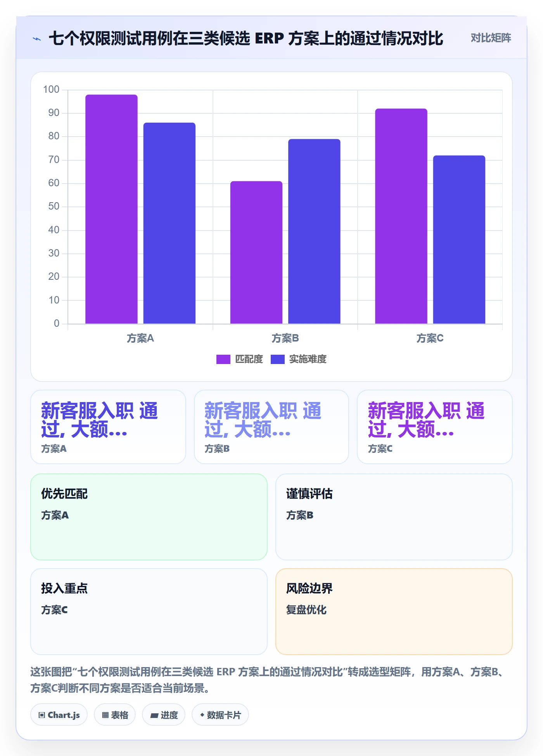Open the 方案C summary data card
543x756 pixels.
(x=435, y=427)
